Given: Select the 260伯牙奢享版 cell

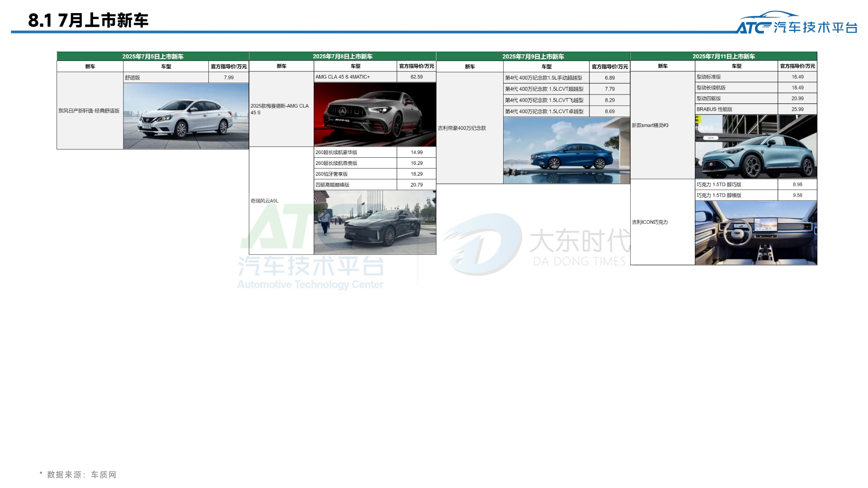Looking at the screenshot, I should point(355,174).
